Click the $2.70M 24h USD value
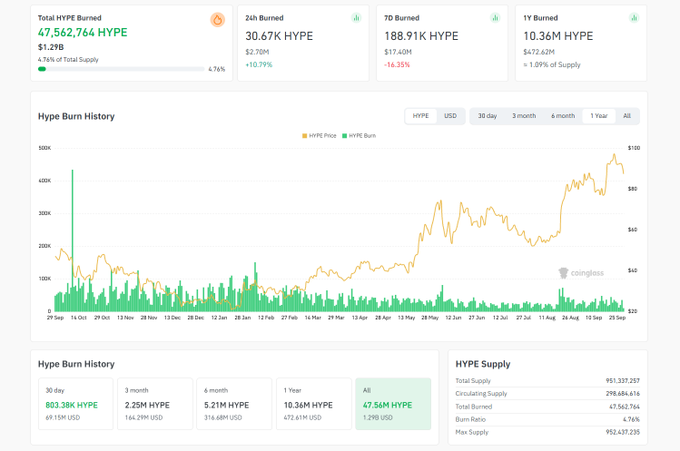 [257, 52]
